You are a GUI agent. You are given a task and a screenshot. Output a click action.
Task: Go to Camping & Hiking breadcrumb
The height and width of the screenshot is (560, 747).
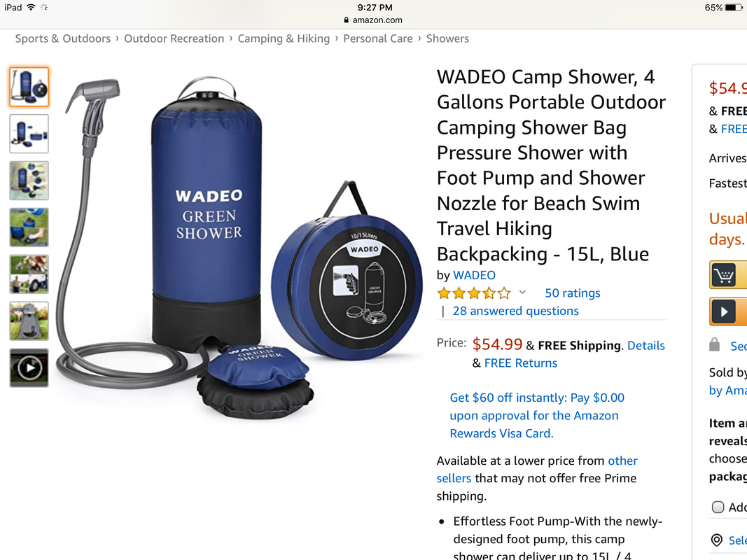pyautogui.click(x=284, y=38)
